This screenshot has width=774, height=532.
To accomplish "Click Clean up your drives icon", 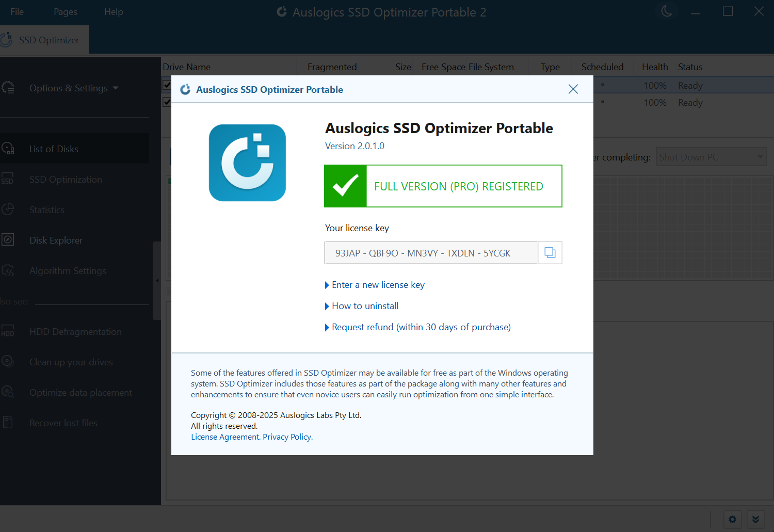I will tap(8, 362).
